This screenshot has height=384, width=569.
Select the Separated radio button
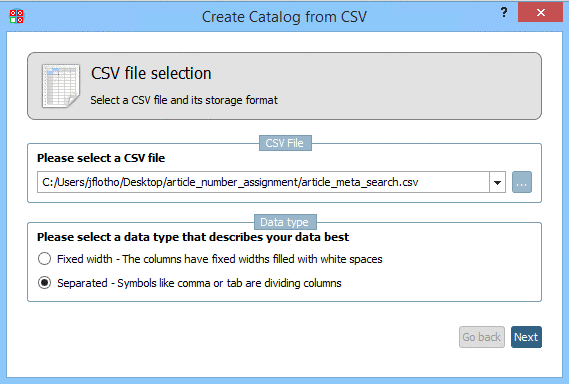(44, 283)
